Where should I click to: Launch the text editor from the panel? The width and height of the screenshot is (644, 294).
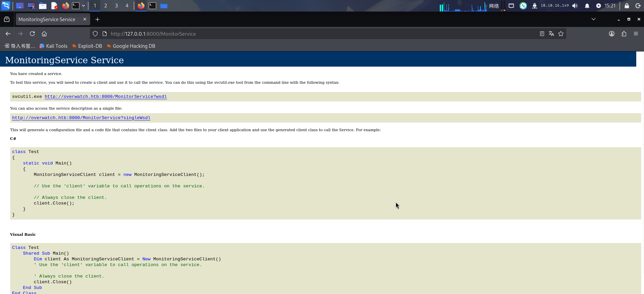point(54,6)
